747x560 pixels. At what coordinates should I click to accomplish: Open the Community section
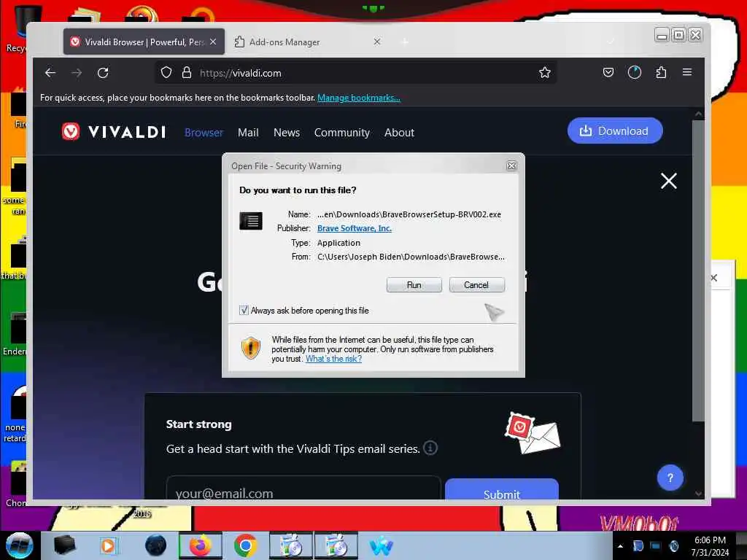coord(341,133)
